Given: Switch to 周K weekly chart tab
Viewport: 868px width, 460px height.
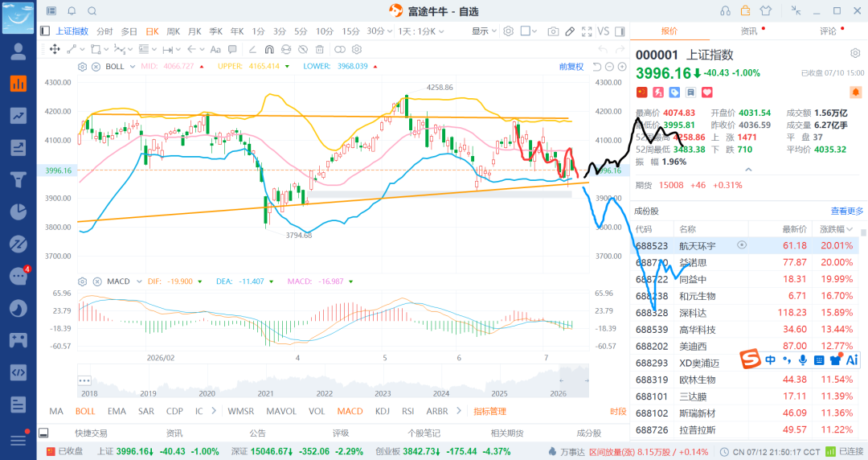Looking at the screenshot, I should pyautogui.click(x=174, y=31).
